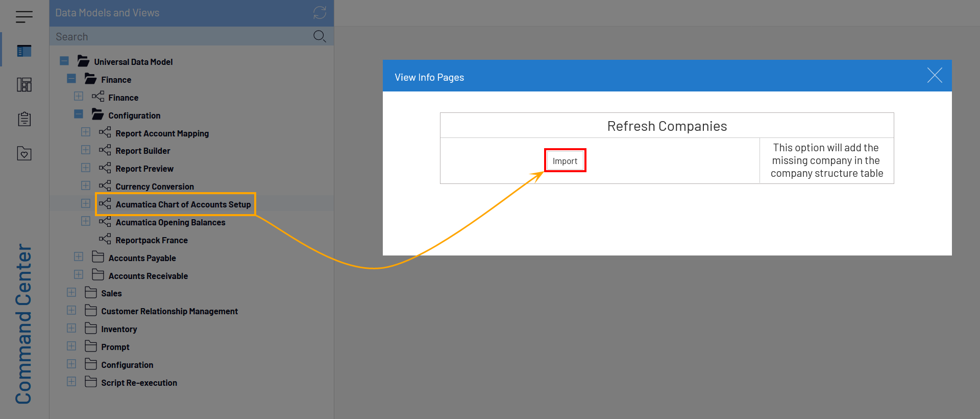This screenshot has height=419, width=980.
Task: Open the dashboard layout sidebar icon
Action: pos(24,85)
